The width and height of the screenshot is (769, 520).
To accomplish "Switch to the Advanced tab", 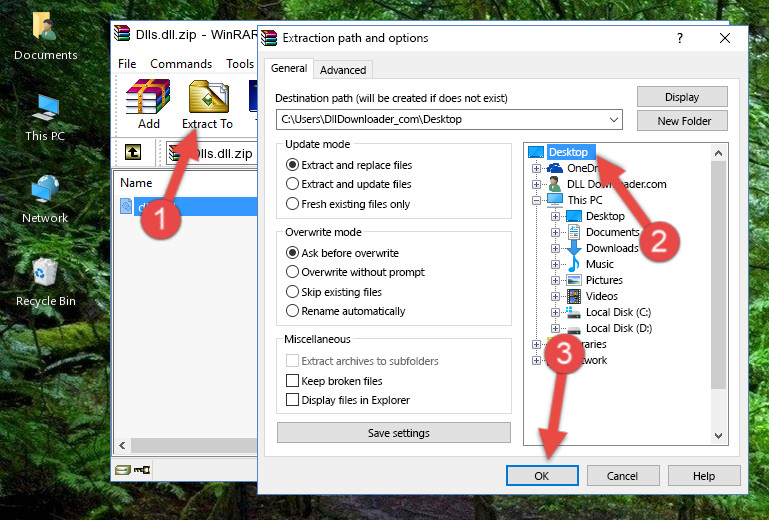I will click(x=343, y=70).
